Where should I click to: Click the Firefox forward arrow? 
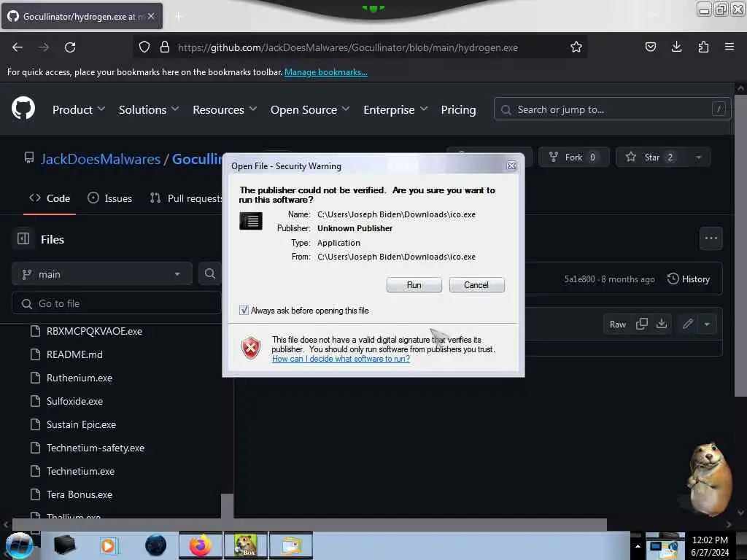(44, 47)
